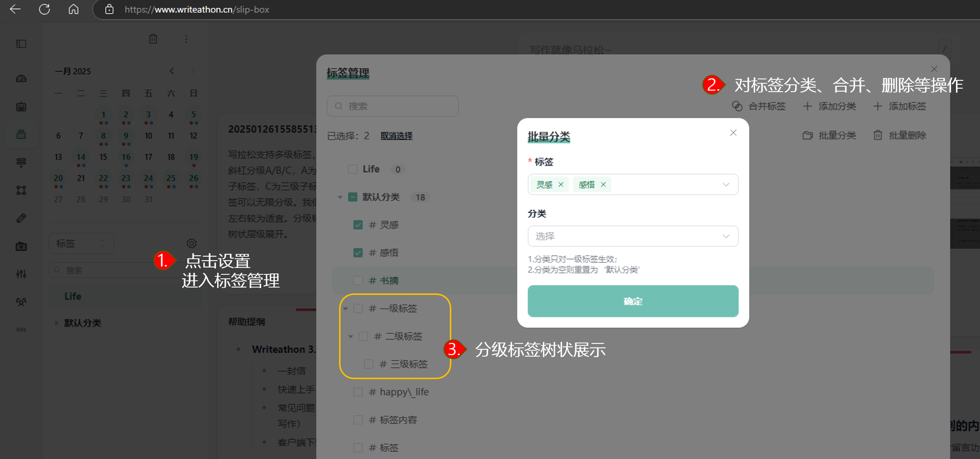Open the community people icon in sidebar
Viewport: 980px width, 459px height.
pyautogui.click(x=21, y=302)
